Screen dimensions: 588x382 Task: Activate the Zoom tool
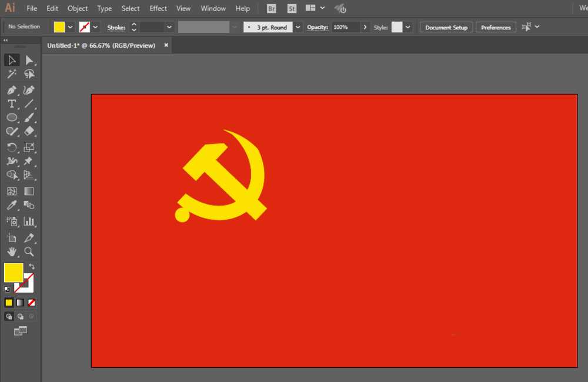pyautogui.click(x=29, y=252)
